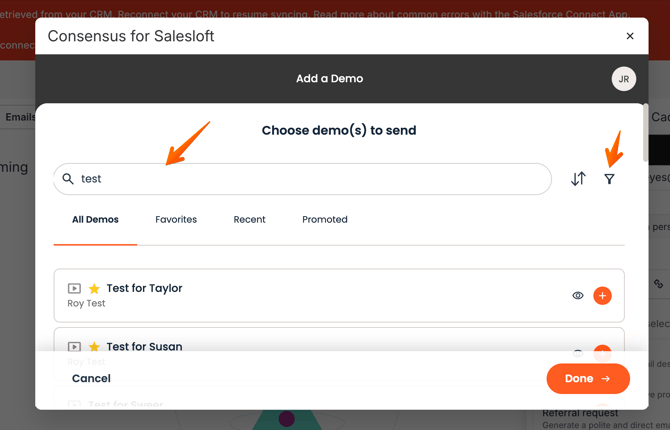The height and width of the screenshot is (430, 670).
Task: Click video icon on Test for Susan
Action: point(74,347)
